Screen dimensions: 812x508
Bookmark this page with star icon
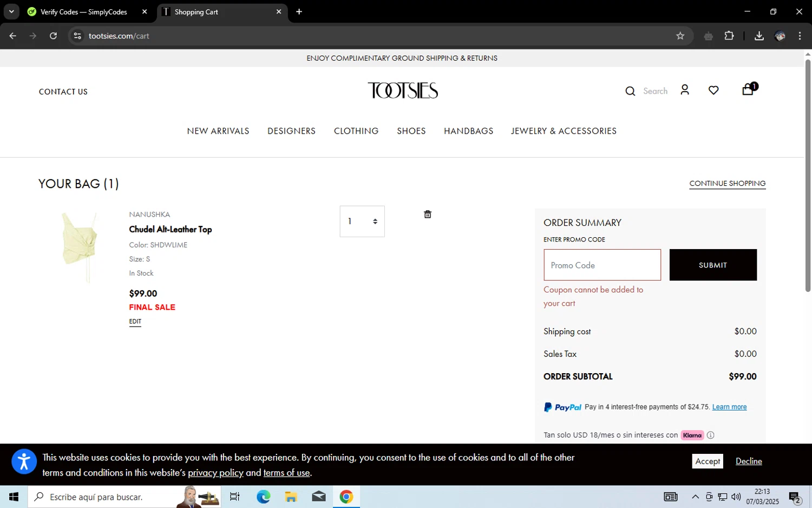[x=680, y=36]
